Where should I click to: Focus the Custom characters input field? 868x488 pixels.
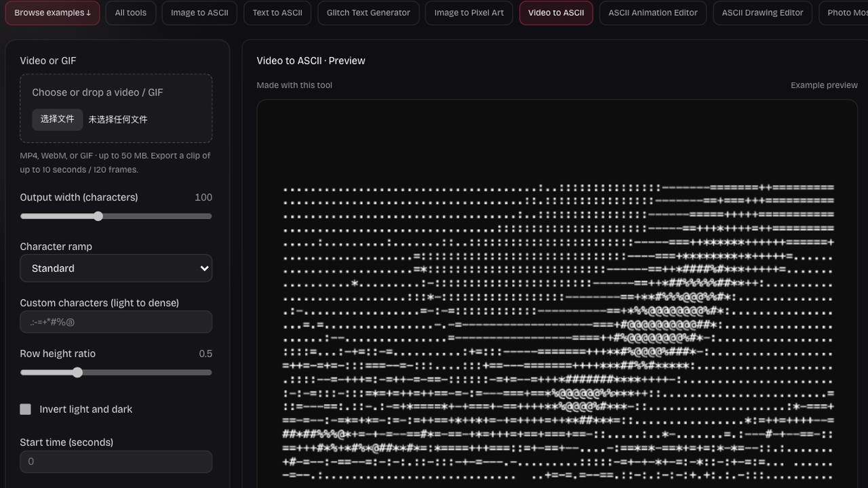click(x=116, y=322)
